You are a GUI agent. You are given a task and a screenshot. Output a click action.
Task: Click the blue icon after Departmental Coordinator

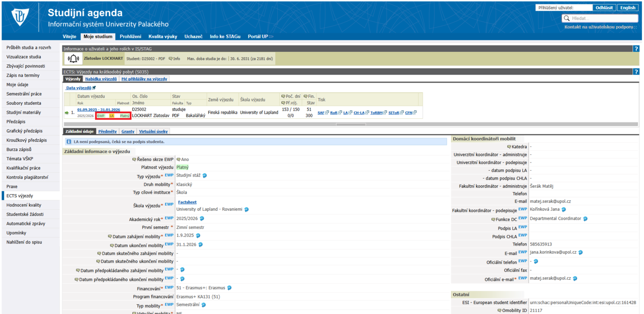tap(585, 219)
